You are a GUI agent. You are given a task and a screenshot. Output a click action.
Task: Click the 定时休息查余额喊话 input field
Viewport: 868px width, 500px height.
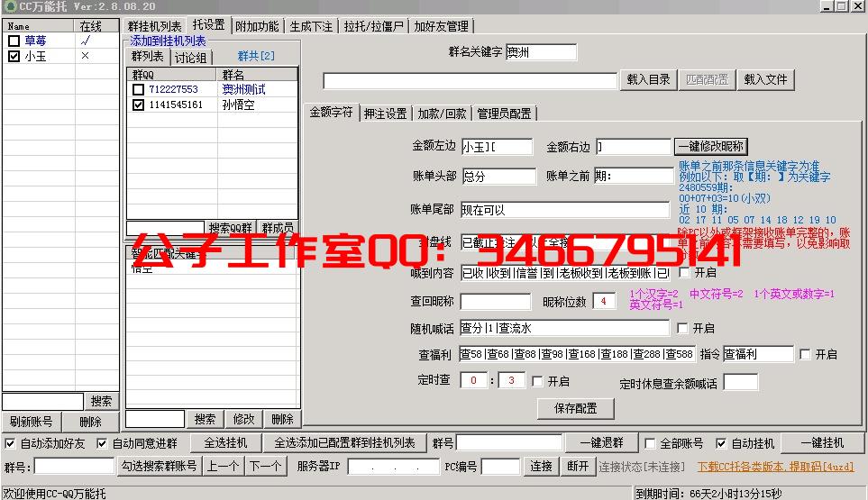point(741,383)
